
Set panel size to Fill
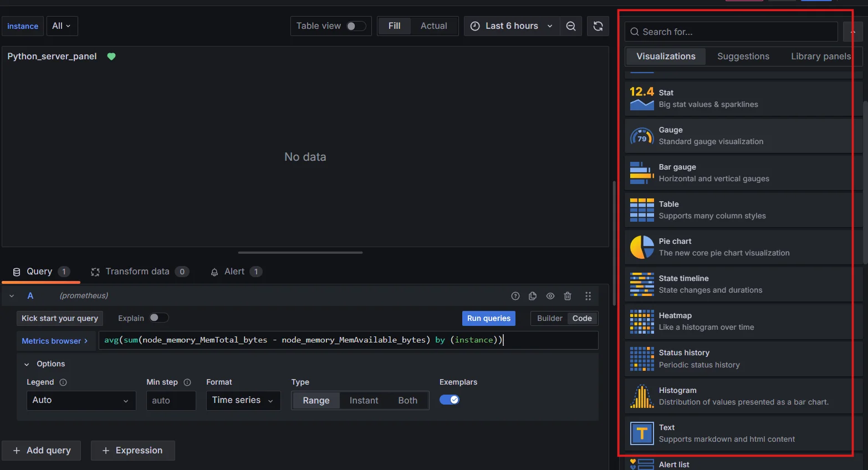coord(395,26)
